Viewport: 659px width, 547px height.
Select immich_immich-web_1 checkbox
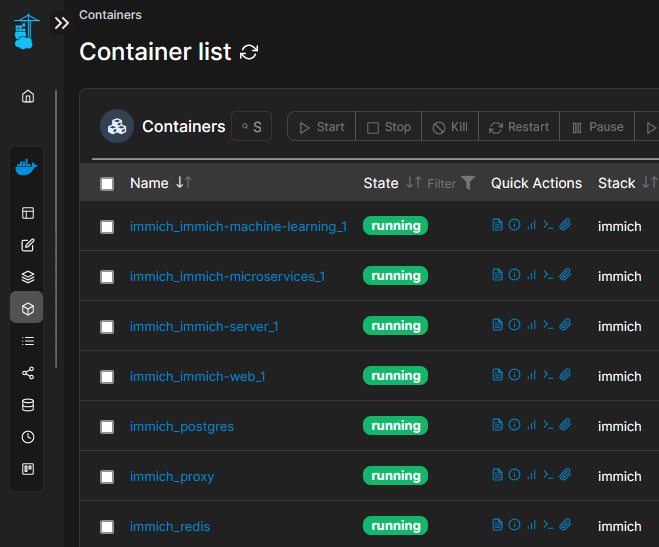pyautogui.click(x=107, y=377)
